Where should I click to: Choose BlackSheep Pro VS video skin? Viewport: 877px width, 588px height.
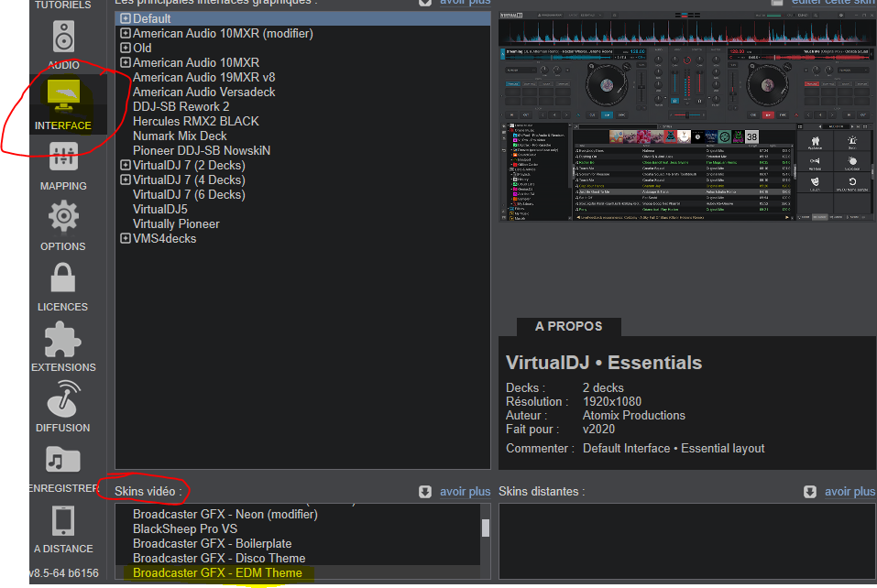184,528
